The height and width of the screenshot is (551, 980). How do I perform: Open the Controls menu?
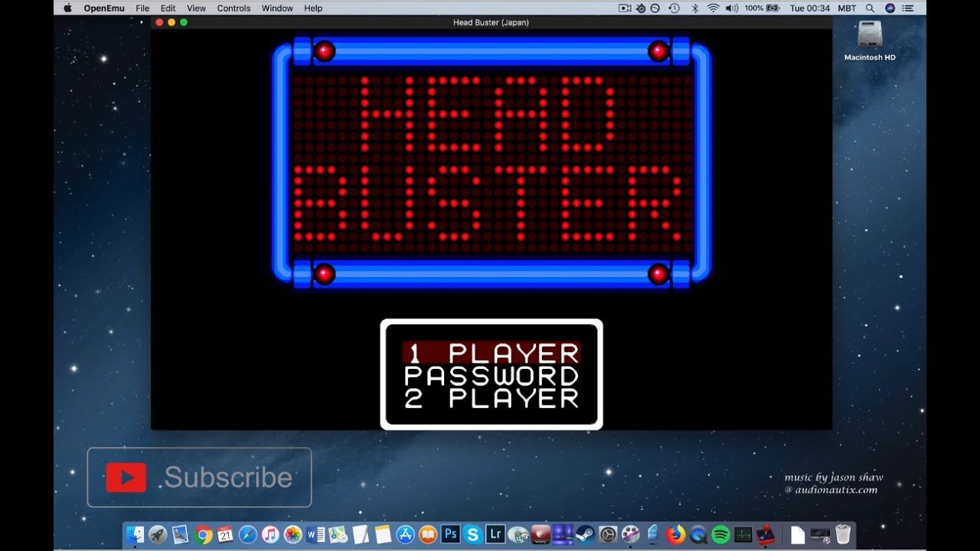pyautogui.click(x=234, y=8)
